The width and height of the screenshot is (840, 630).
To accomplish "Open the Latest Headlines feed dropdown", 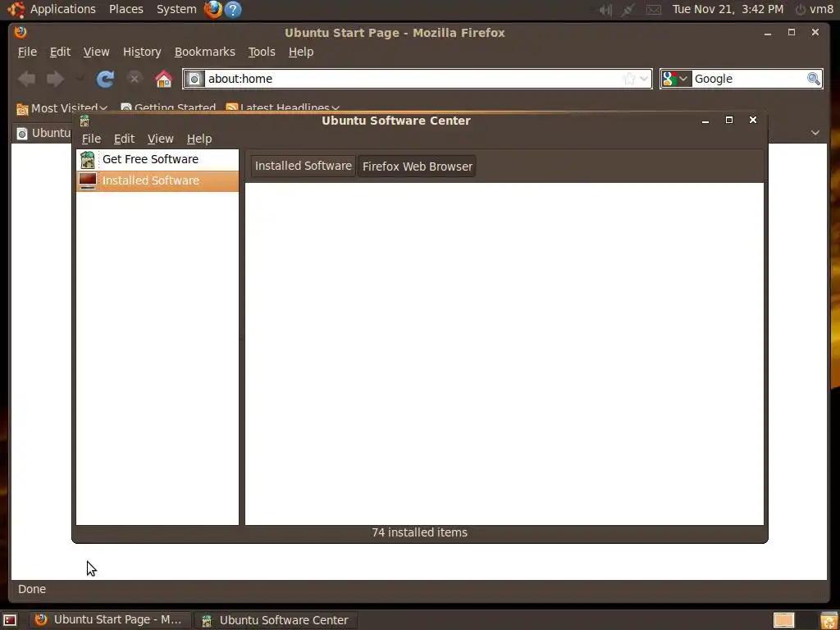I will click(x=283, y=108).
